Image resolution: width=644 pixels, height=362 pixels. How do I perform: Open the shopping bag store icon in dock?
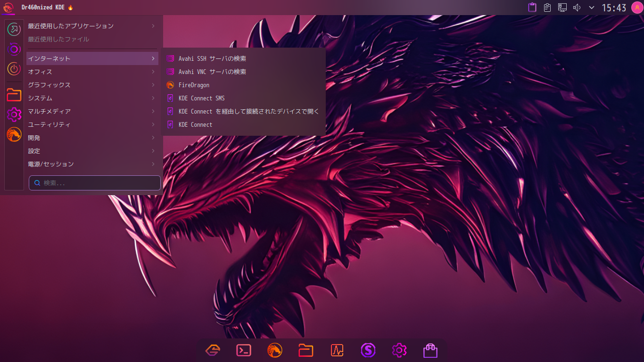click(x=430, y=350)
